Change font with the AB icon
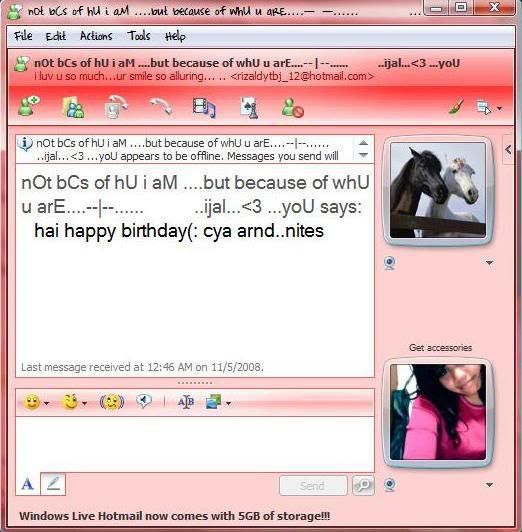Screen dimensions: 522x532 point(186,402)
